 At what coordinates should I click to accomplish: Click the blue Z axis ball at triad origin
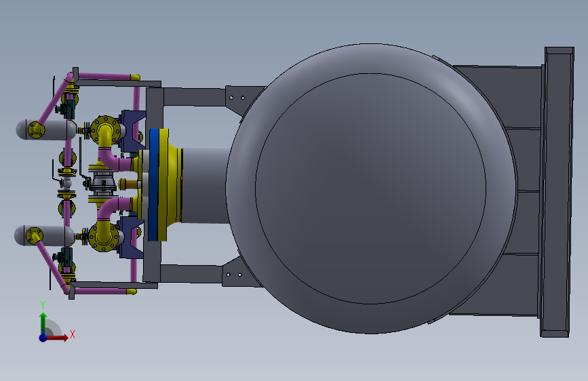(43, 338)
